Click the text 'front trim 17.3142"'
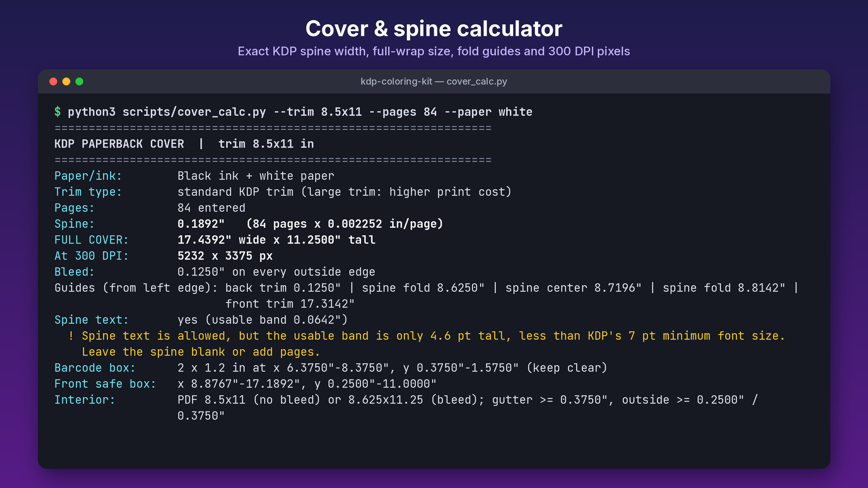The image size is (868, 488). tap(290, 304)
